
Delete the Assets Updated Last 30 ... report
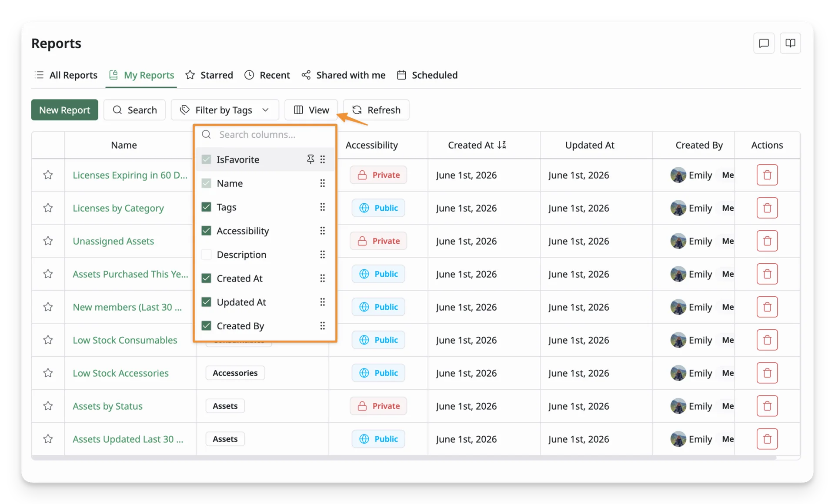pyautogui.click(x=767, y=439)
